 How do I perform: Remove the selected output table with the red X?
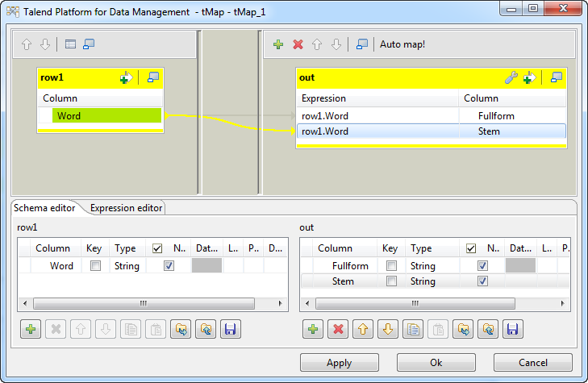(x=298, y=44)
